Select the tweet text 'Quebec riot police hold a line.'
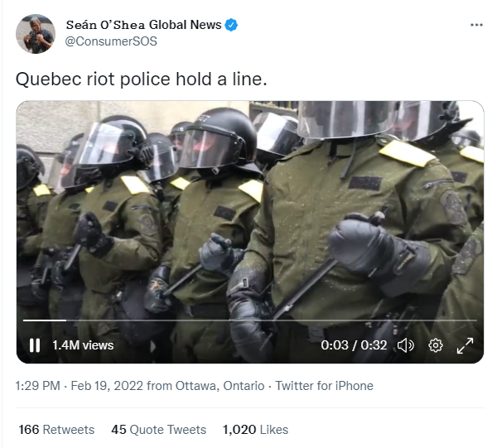 [142, 79]
